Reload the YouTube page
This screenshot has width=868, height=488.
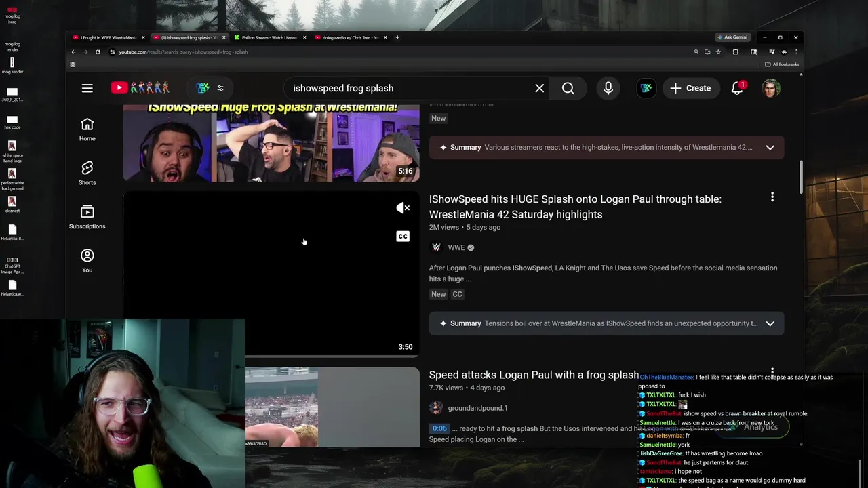pyautogui.click(x=98, y=52)
